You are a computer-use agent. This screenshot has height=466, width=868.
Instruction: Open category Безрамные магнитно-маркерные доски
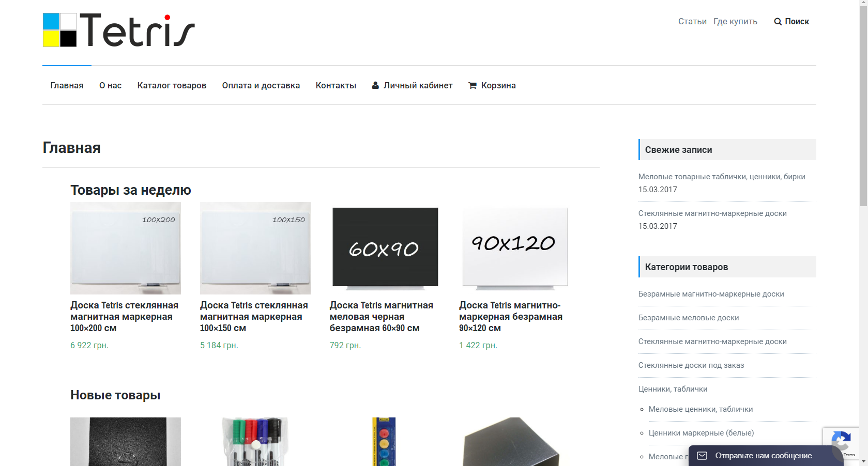(x=711, y=294)
